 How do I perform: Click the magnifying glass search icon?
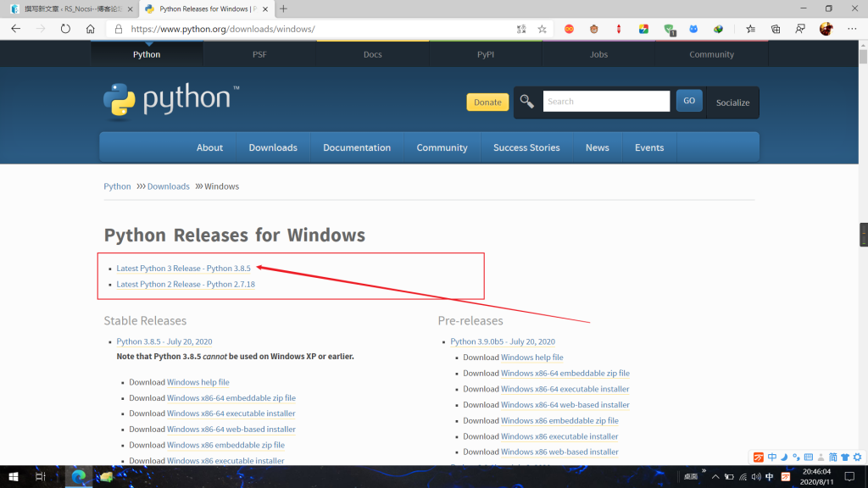[x=526, y=102]
